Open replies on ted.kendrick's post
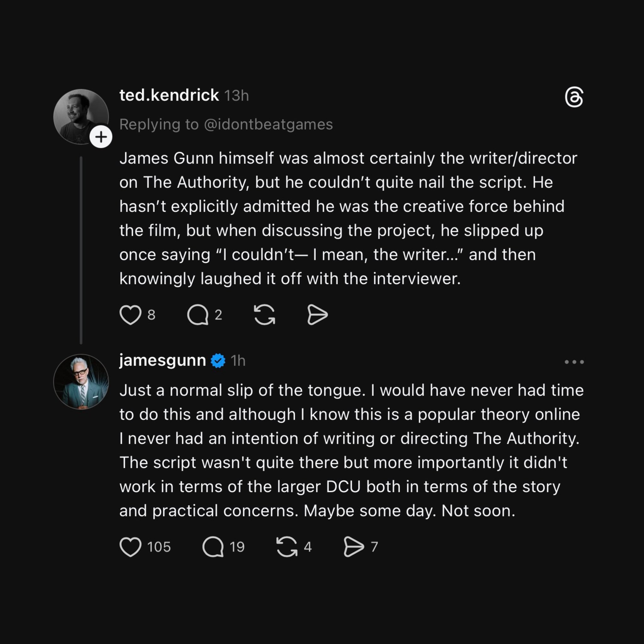The height and width of the screenshot is (644, 644). pos(198,315)
